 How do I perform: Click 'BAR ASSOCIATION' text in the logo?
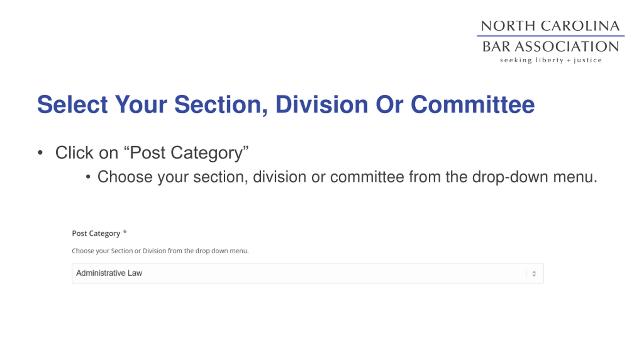[x=550, y=47]
